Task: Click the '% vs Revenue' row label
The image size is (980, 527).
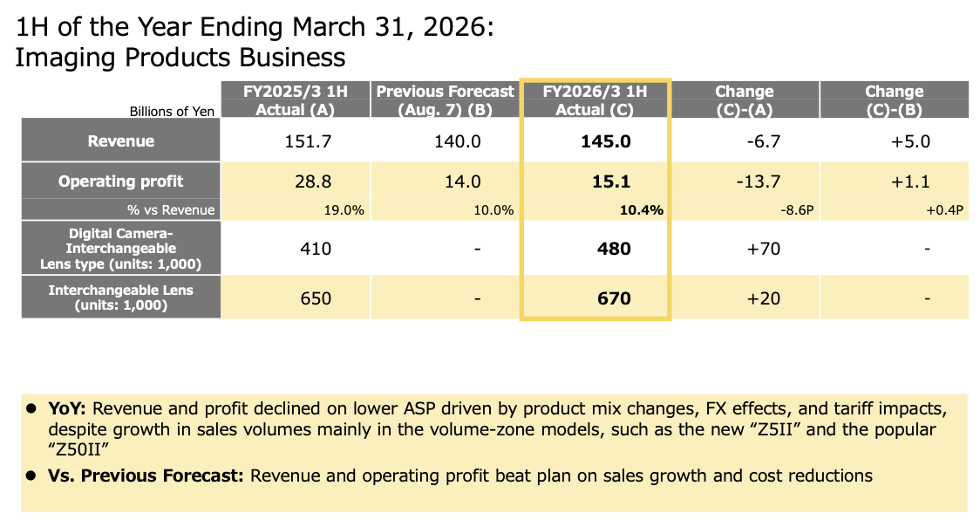Action: click(x=171, y=209)
